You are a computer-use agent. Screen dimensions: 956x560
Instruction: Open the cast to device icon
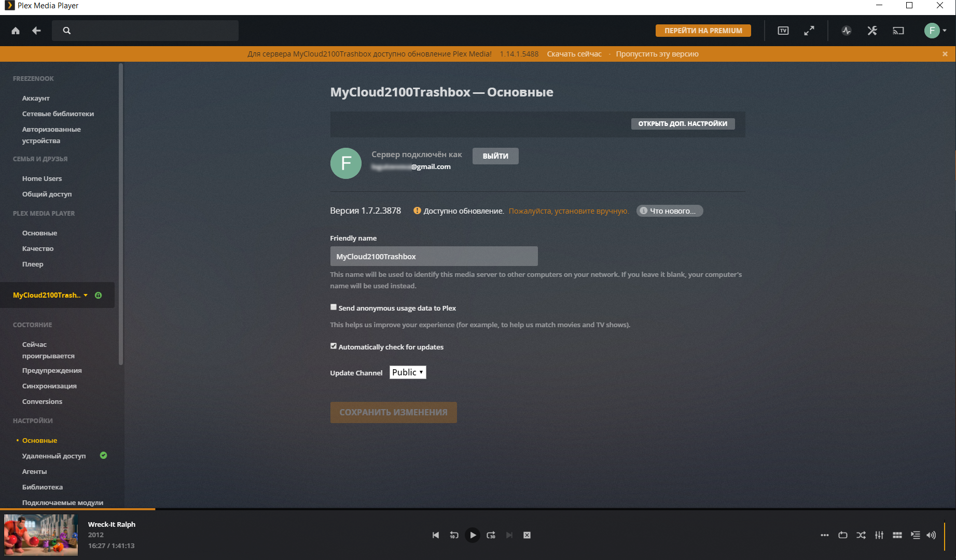898,31
